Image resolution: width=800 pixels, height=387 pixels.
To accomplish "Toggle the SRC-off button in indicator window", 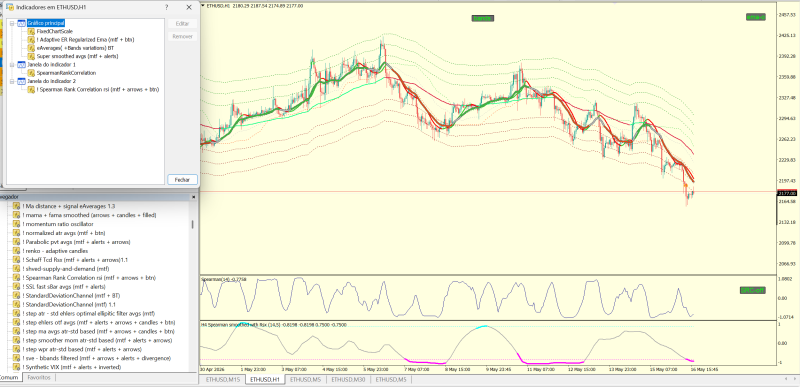I will [x=753, y=290].
